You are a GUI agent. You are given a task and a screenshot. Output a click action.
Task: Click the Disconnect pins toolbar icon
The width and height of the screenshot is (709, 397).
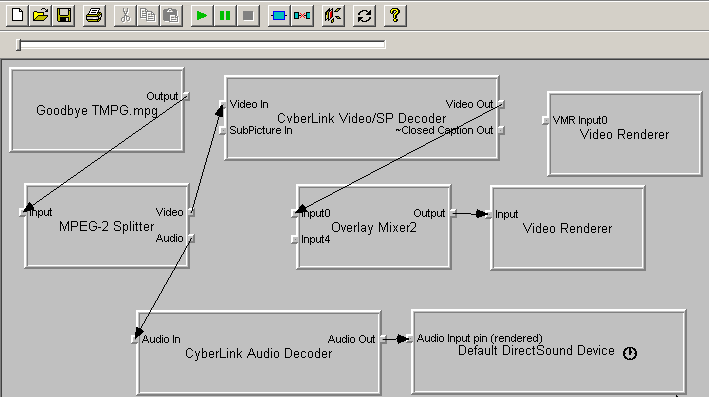302,16
